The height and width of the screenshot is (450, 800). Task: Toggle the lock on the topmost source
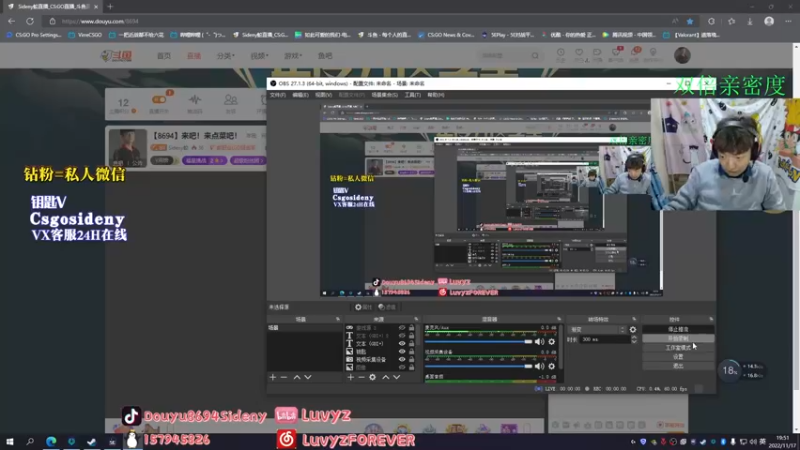[411, 328]
